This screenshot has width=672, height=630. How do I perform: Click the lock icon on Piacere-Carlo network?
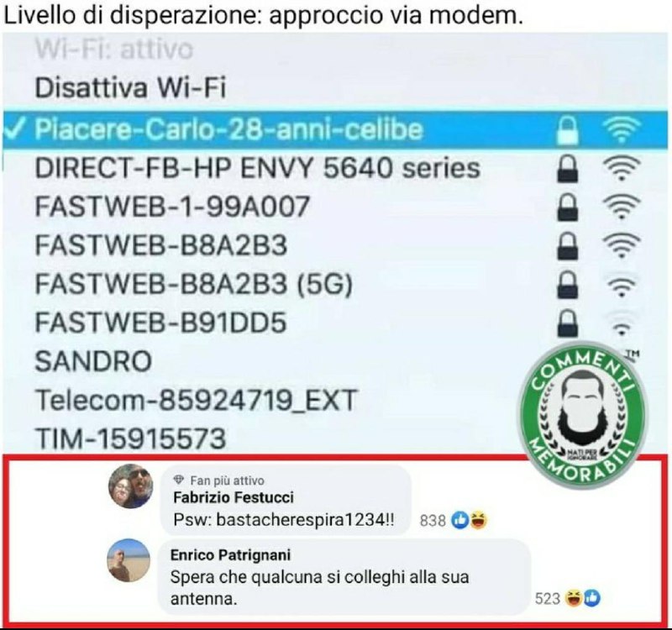[568, 130]
